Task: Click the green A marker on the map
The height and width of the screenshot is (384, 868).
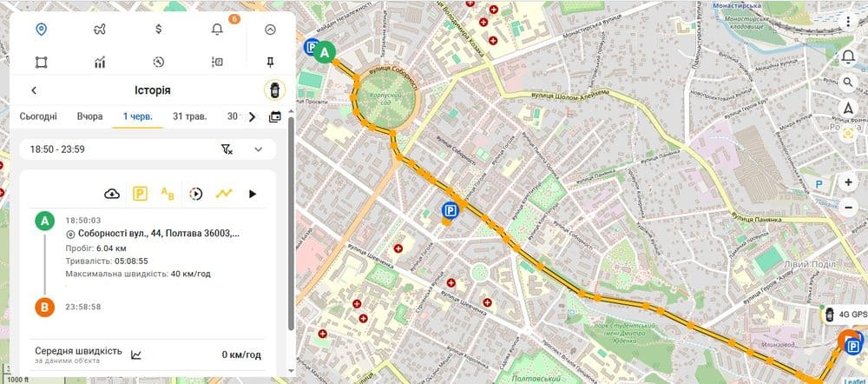Action: tap(325, 53)
